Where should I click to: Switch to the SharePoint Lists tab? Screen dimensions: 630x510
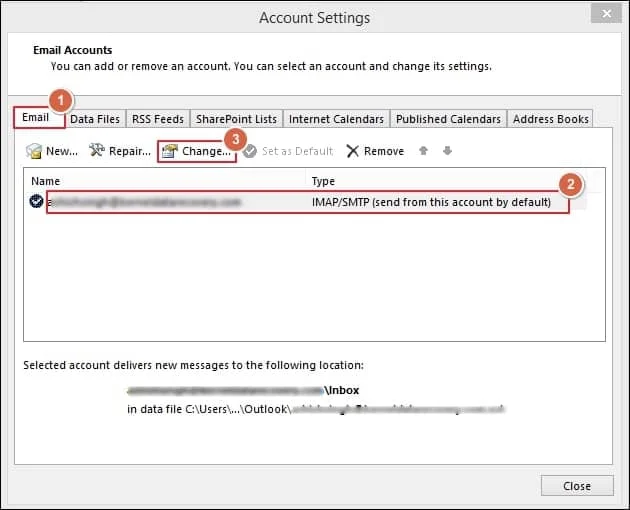pyautogui.click(x=236, y=119)
